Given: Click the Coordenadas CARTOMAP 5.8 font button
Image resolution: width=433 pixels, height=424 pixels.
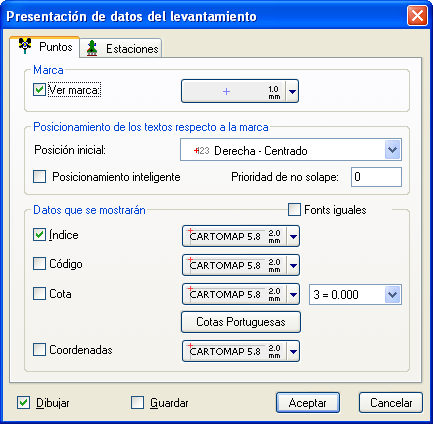Looking at the screenshot, I should [x=235, y=351].
